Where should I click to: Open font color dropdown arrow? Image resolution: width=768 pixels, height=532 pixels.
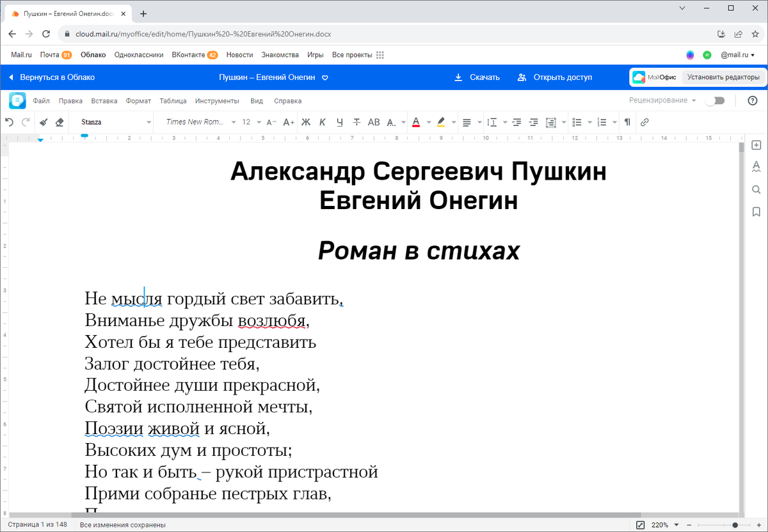point(428,121)
